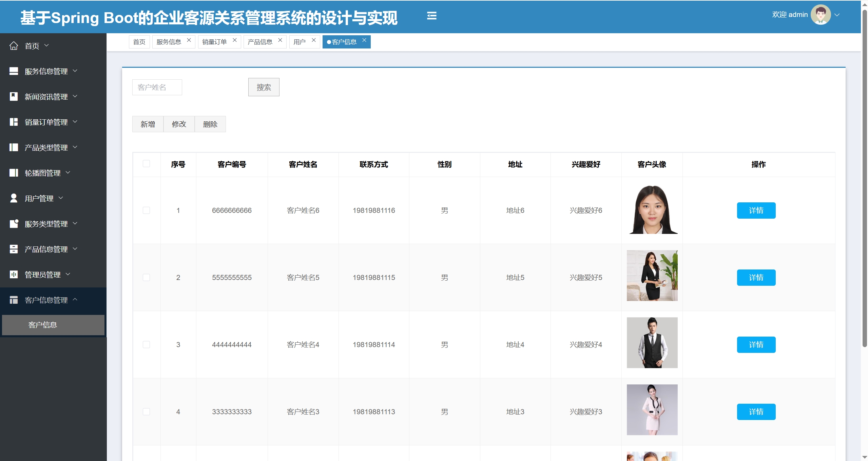Click the 轮播图管理 sidebar icon
The height and width of the screenshot is (461, 868).
point(14,173)
